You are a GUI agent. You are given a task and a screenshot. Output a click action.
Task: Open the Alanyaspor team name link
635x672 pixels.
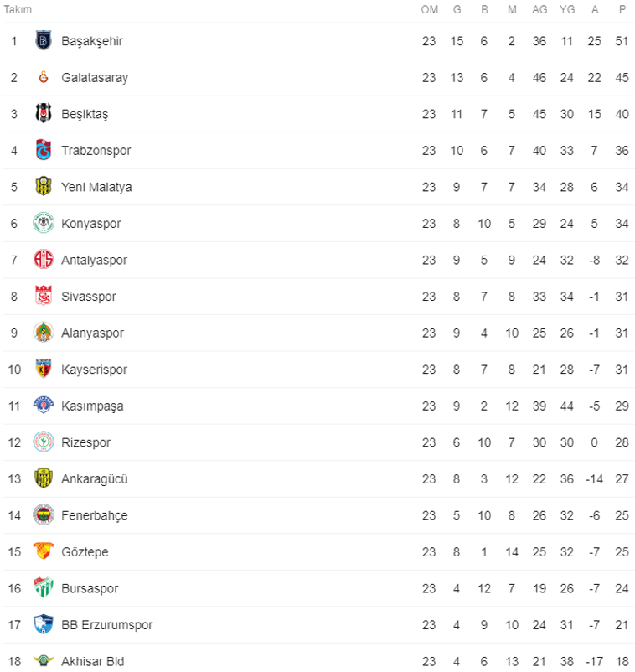92,333
